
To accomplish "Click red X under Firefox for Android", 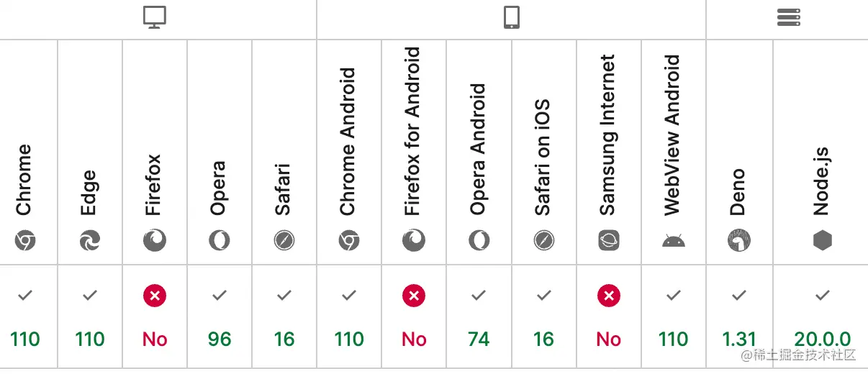I will (414, 295).
